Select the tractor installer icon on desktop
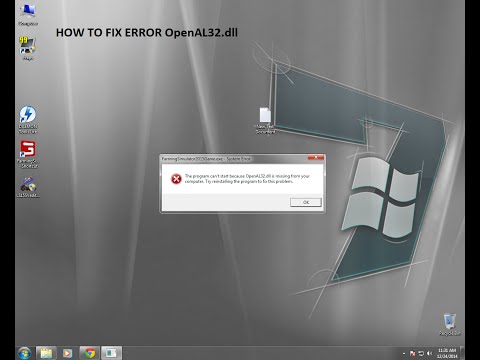The height and width of the screenshot is (360, 480). (28, 187)
